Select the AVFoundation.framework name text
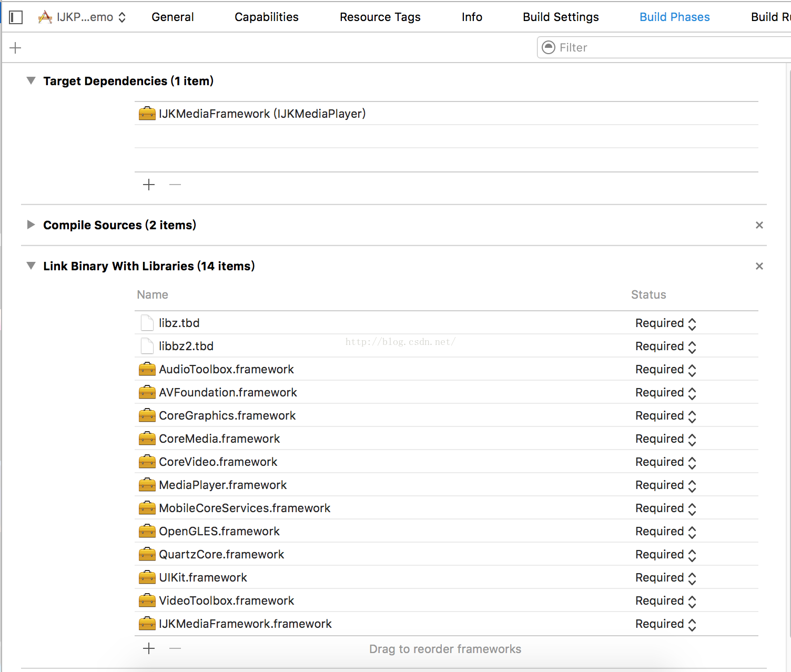This screenshot has height=672, width=791. (228, 392)
